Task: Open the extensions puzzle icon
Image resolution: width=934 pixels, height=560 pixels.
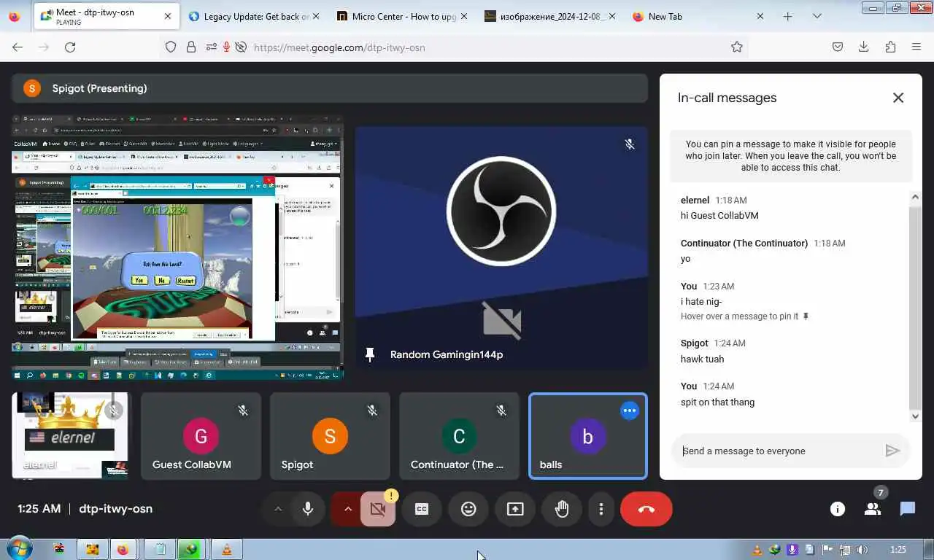Action: point(890,47)
